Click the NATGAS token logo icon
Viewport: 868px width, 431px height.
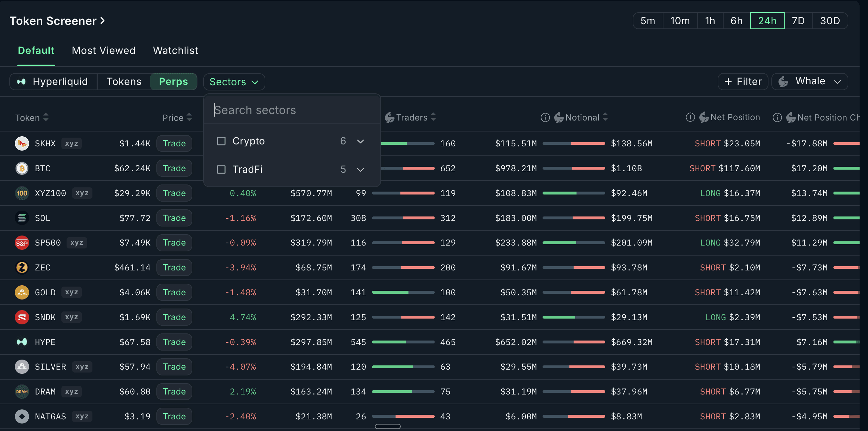[x=22, y=416]
